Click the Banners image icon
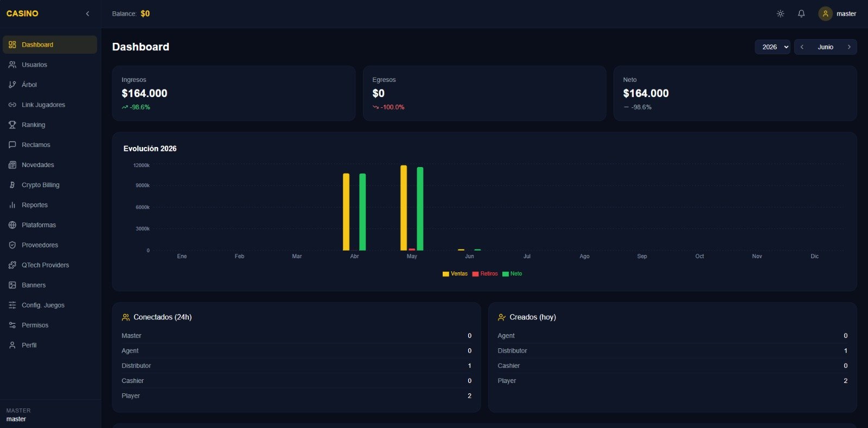This screenshot has width=868, height=428. (x=12, y=285)
